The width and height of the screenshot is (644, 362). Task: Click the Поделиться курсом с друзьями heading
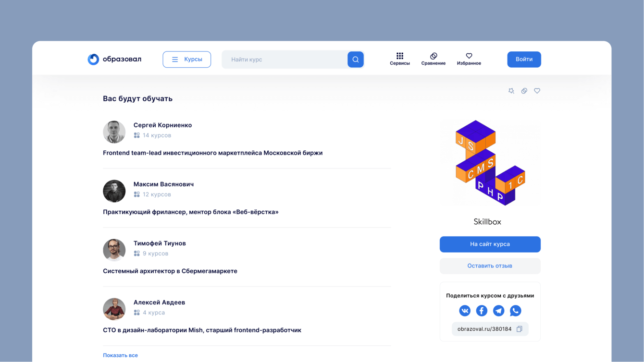point(490,296)
